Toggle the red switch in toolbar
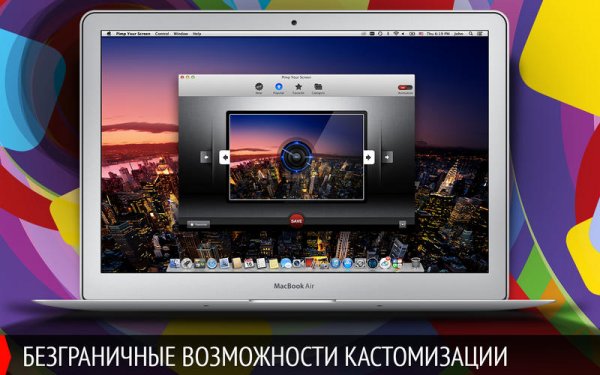 (405, 88)
